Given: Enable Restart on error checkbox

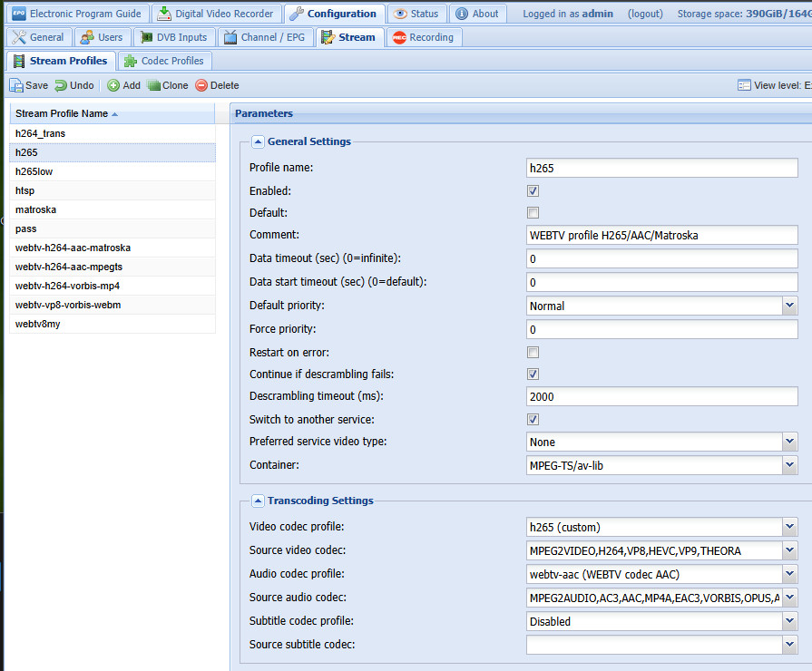Looking at the screenshot, I should coord(533,352).
